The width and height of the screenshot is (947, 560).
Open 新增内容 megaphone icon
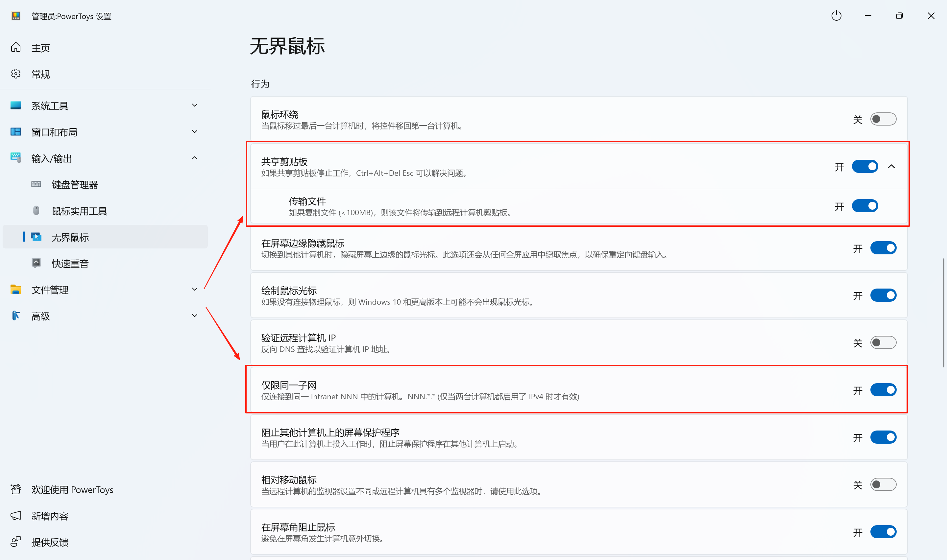pos(16,516)
